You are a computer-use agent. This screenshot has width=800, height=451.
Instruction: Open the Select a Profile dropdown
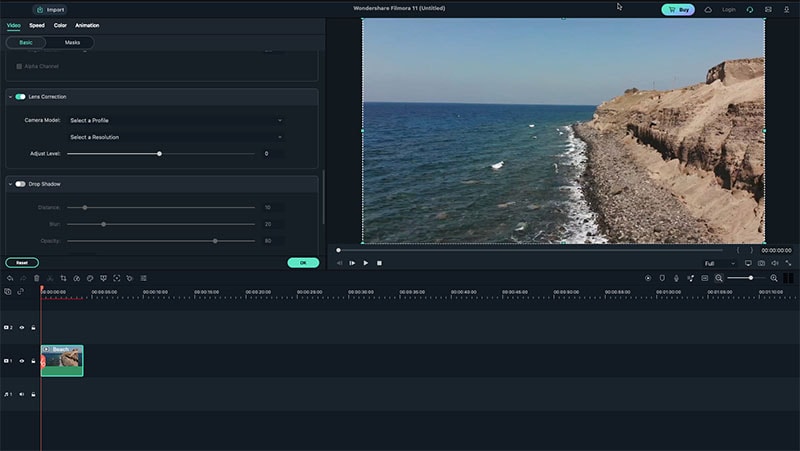pyautogui.click(x=176, y=120)
